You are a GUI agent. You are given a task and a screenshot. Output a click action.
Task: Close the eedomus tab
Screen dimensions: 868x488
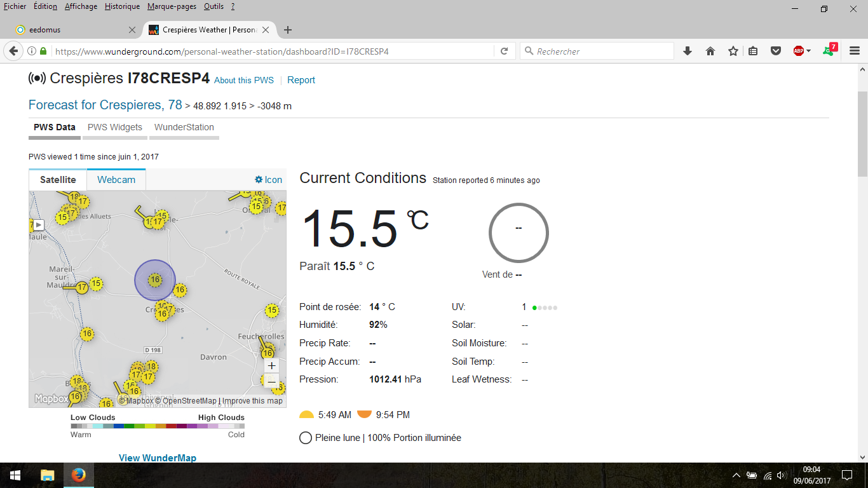132,30
